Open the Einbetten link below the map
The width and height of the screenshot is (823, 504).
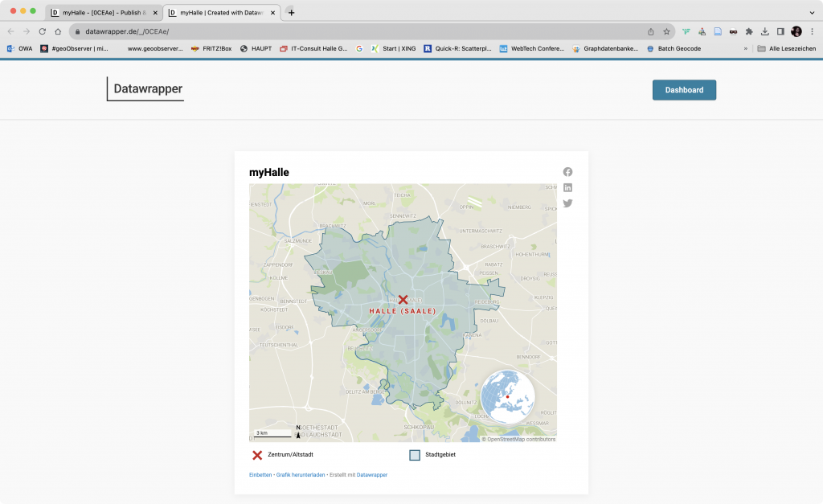260,474
